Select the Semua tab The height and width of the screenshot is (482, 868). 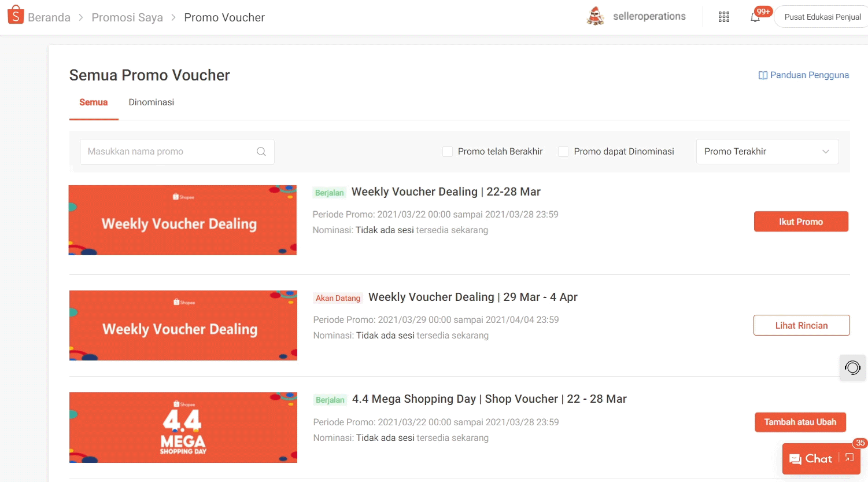(x=93, y=102)
